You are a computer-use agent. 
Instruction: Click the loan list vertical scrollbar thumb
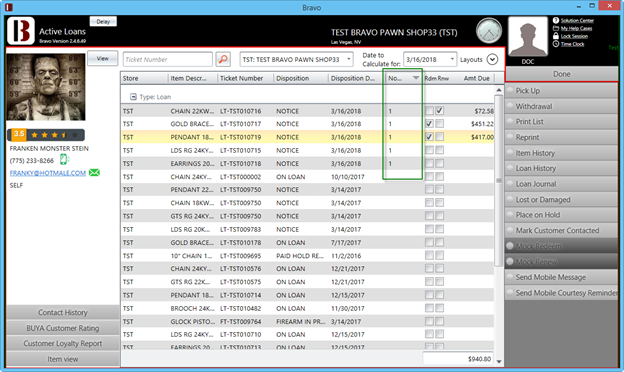pos(499,180)
